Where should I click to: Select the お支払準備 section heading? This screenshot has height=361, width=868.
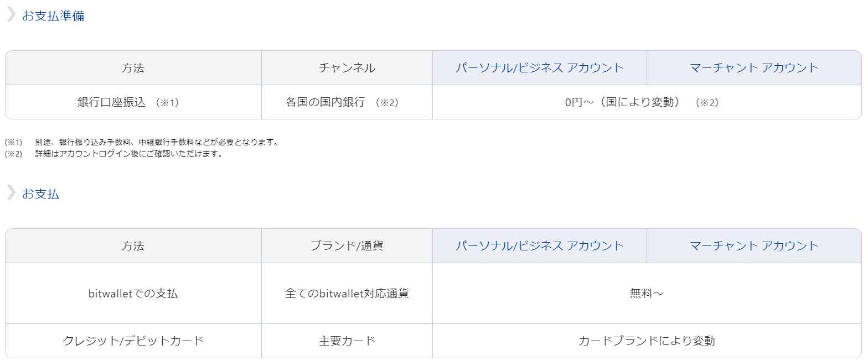[x=53, y=16]
